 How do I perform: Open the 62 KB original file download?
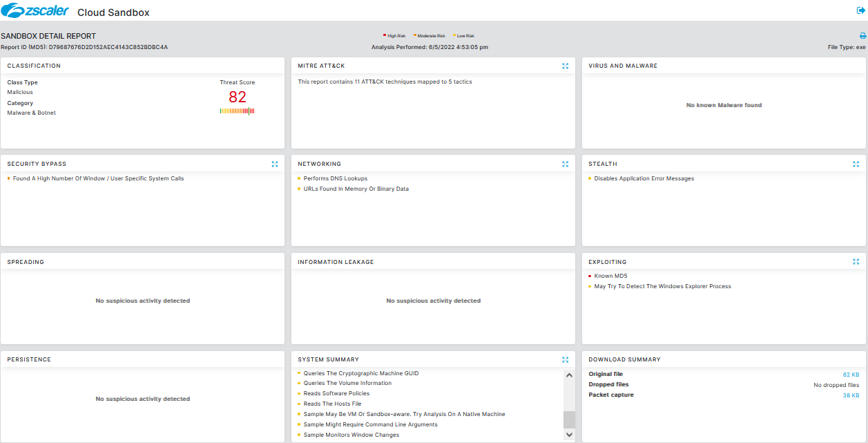pyautogui.click(x=851, y=374)
